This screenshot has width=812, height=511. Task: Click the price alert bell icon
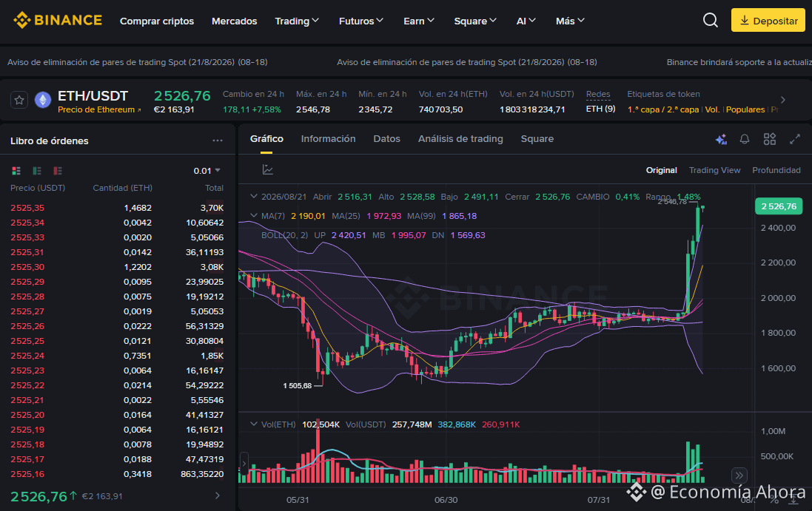[x=745, y=139]
